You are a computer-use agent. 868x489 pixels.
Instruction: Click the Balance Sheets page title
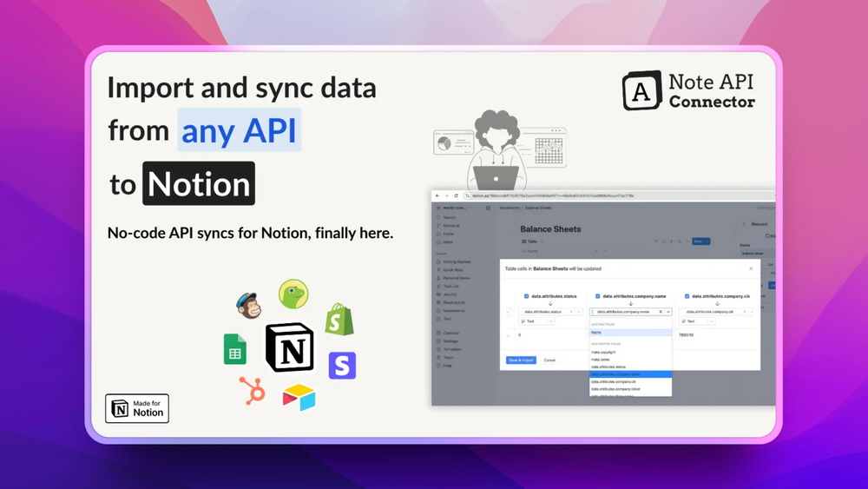[x=550, y=228]
